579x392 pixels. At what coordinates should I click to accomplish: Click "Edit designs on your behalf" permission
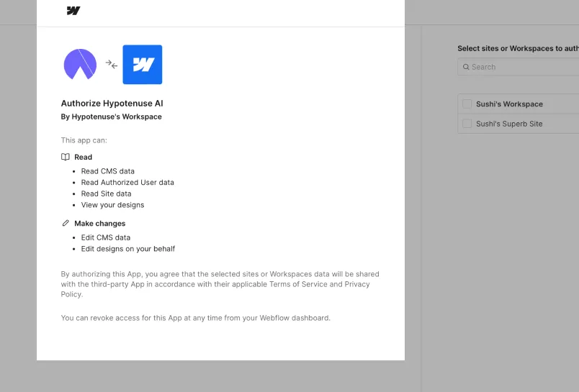point(128,249)
